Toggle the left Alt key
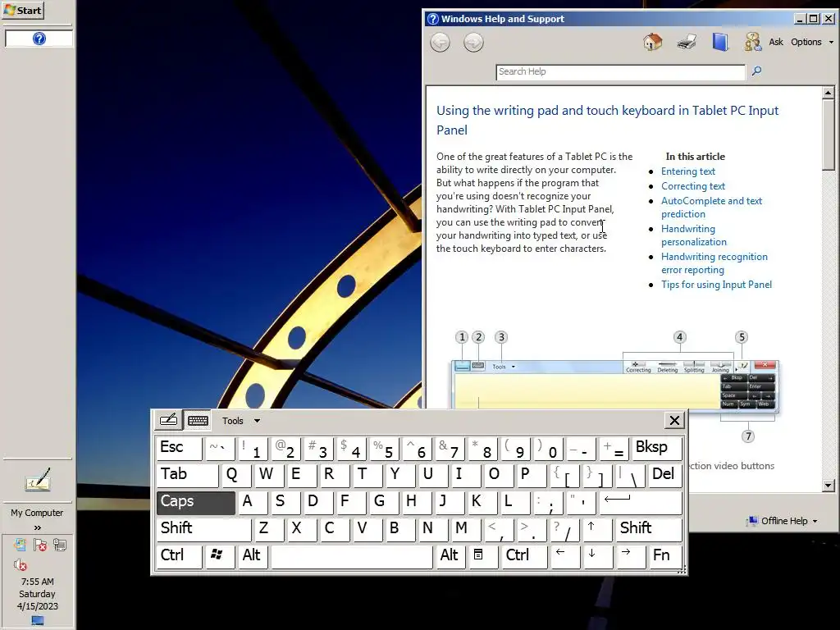840x630 pixels. click(x=253, y=555)
